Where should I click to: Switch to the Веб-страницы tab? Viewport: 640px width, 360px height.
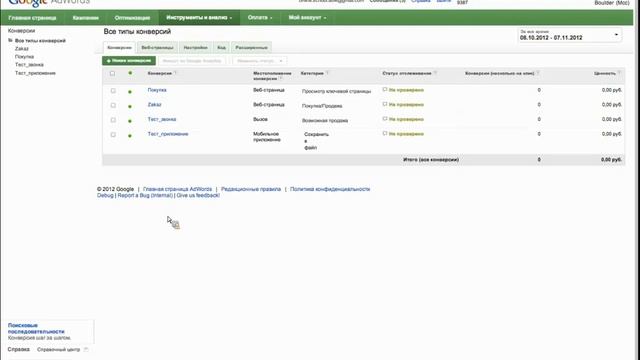click(158, 47)
